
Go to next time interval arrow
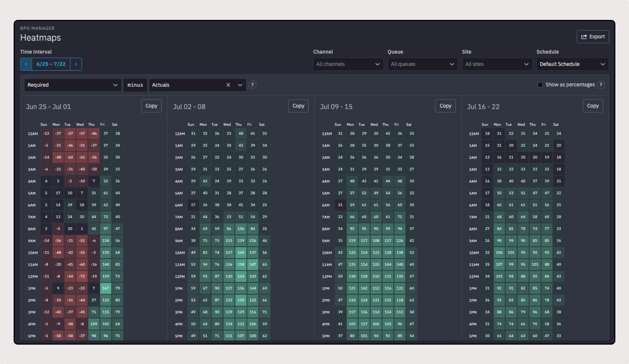pyautogui.click(x=76, y=64)
